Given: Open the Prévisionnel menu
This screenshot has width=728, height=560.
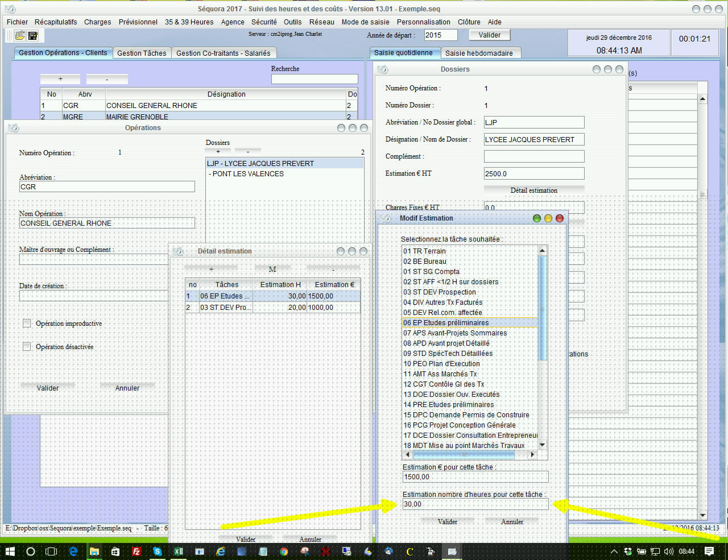Looking at the screenshot, I should click(138, 22).
